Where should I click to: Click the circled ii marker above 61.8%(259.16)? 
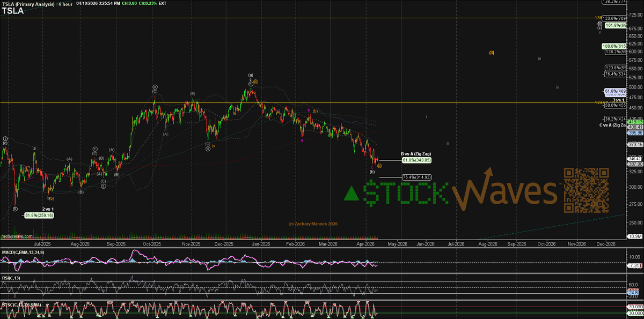16,209
